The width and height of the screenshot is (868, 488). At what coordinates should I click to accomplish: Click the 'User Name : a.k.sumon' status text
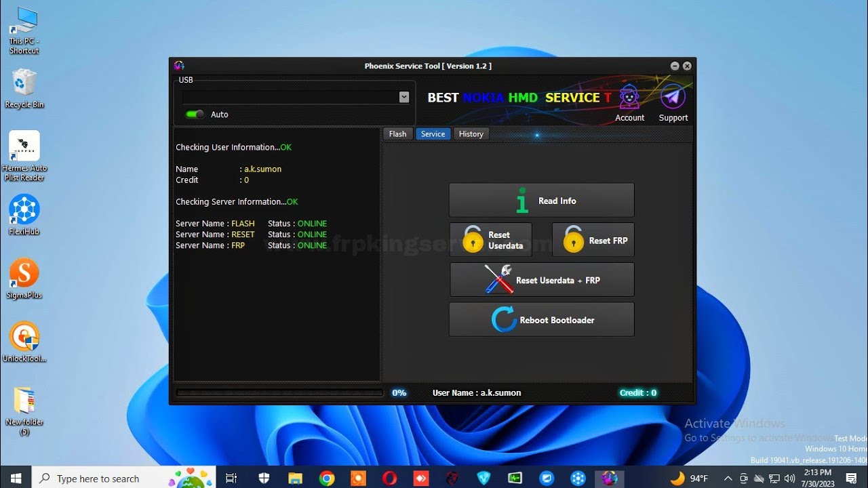pyautogui.click(x=477, y=392)
